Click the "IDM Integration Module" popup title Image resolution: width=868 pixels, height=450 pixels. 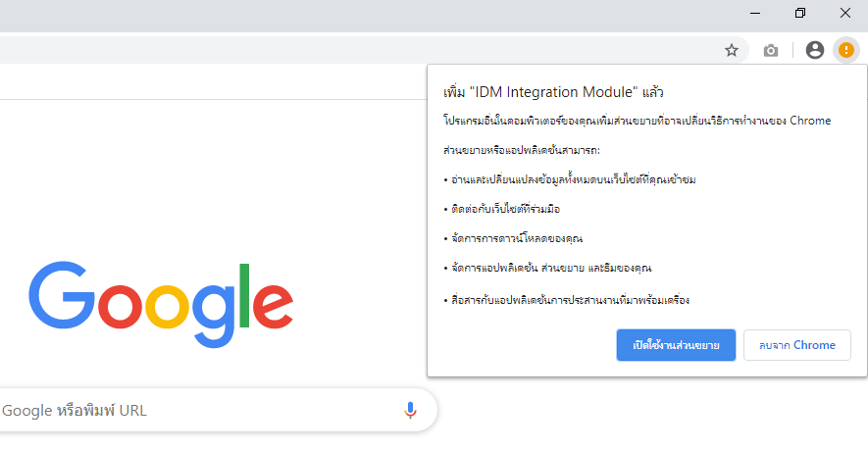[x=554, y=92]
